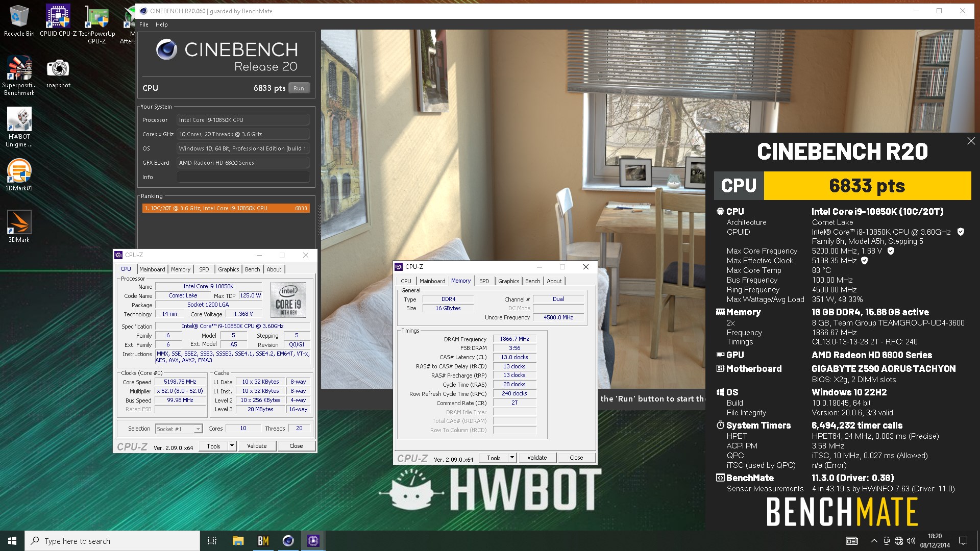This screenshot has height=551, width=980.
Task: Switch to Mainboard tab in right CPU-Z window
Action: click(x=432, y=281)
